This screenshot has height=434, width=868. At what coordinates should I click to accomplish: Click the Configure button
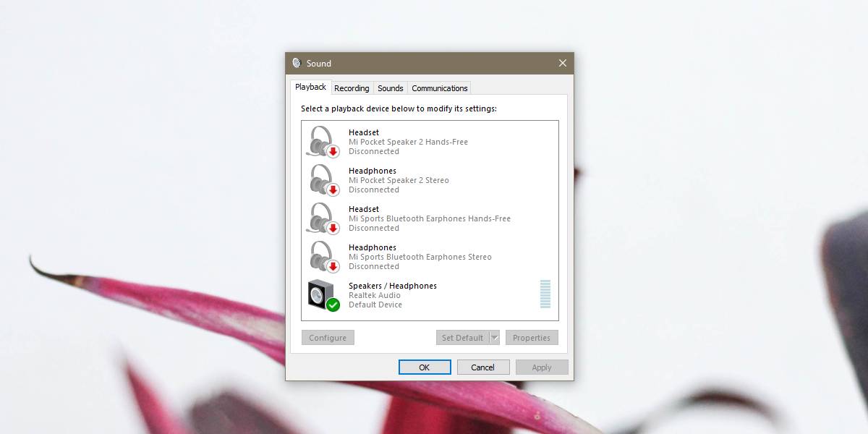(328, 338)
